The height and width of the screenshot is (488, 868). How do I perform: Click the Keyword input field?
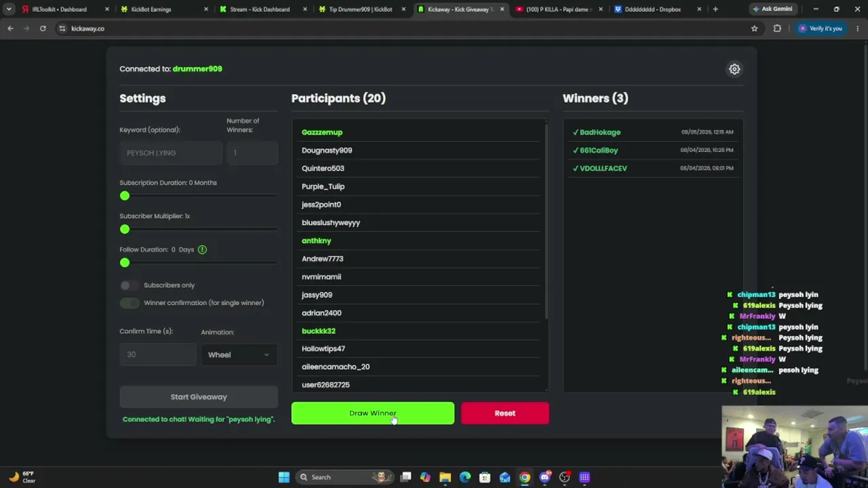pos(171,153)
